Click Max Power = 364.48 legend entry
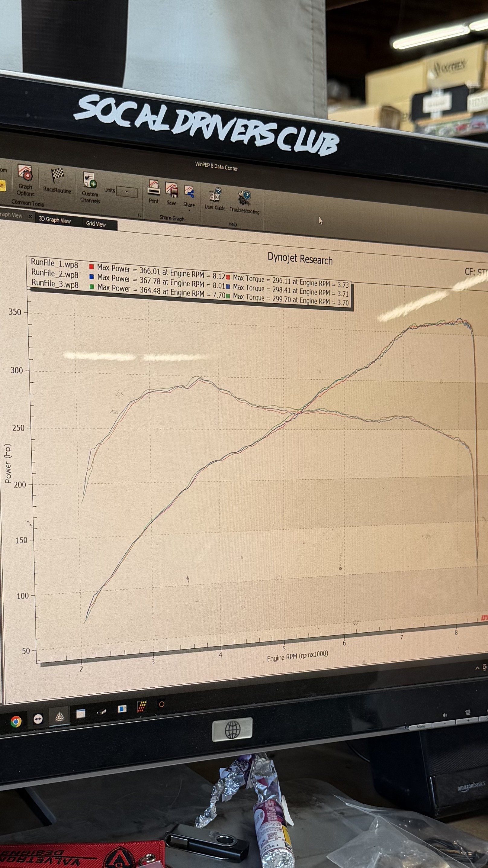This screenshot has width=488, height=868. coord(161,291)
